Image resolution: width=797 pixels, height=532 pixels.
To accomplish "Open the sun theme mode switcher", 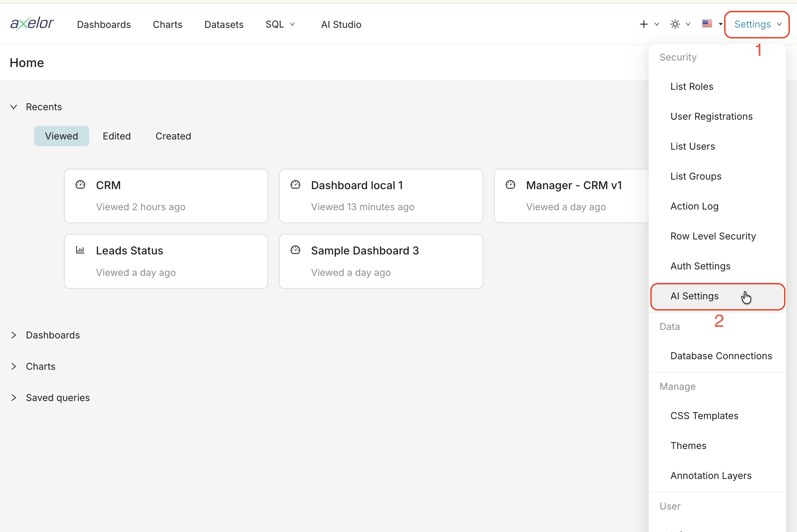I will (675, 24).
